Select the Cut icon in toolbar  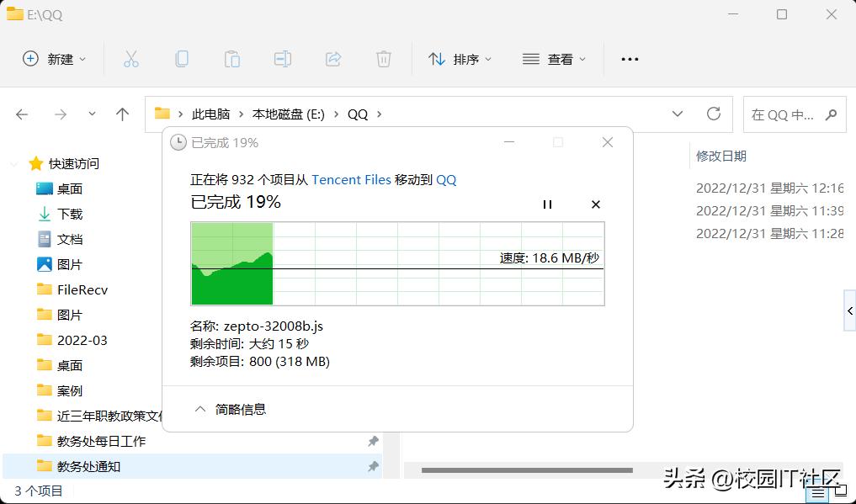[x=131, y=59]
